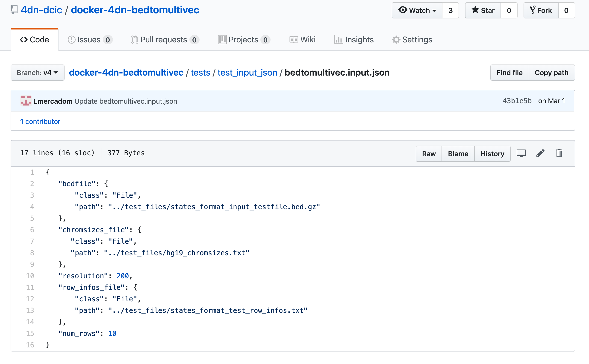Image resolution: width=589 pixels, height=364 pixels.
Task: Open the Insights tab
Action: pos(354,39)
